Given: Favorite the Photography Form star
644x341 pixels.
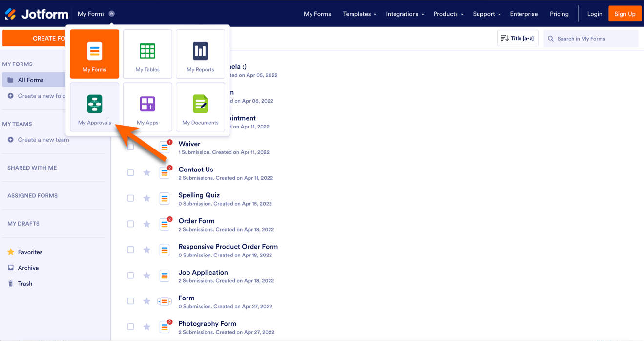Looking at the screenshot, I should coord(146,327).
